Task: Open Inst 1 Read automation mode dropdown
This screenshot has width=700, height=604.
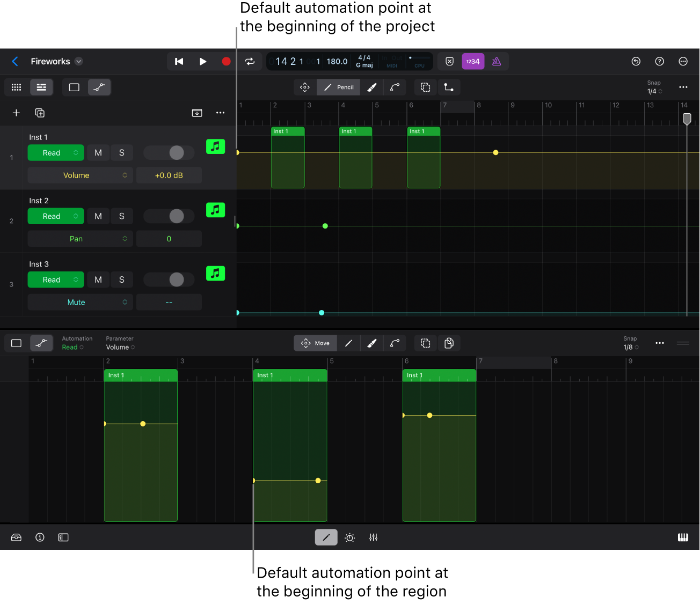Action: 56,153
